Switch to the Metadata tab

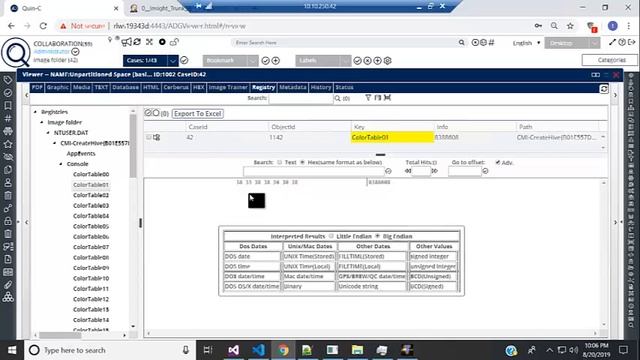click(x=293, y=87)
